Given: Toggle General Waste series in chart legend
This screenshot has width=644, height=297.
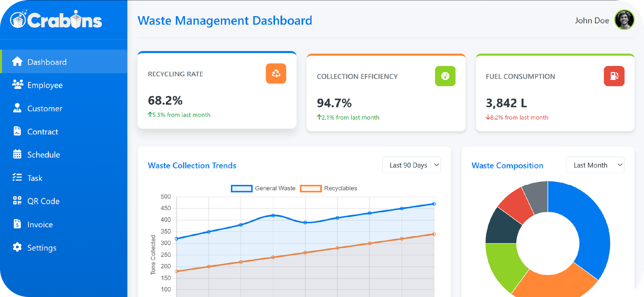Looking at the screenshot, I should point(275,188).
